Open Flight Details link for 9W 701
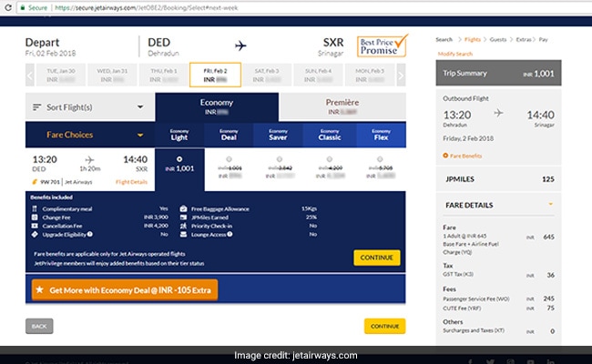Viewport: 592px width, 364px height. point(131,182)
